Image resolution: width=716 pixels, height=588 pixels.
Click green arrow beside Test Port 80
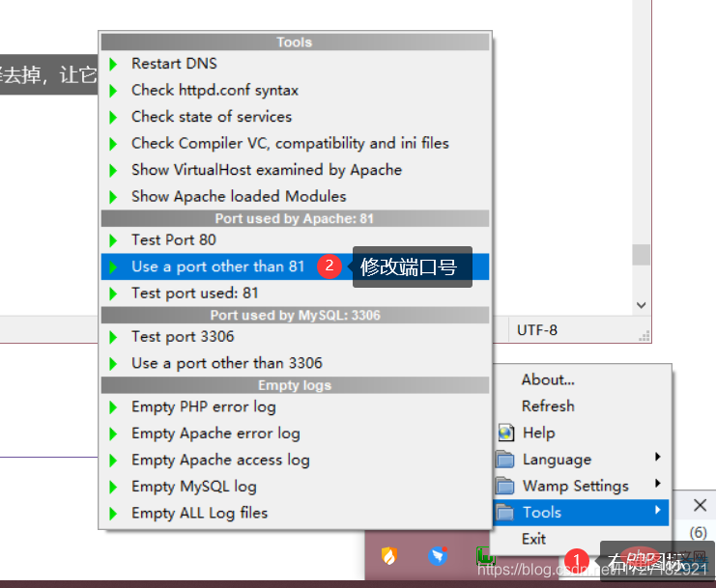[113, 240]
